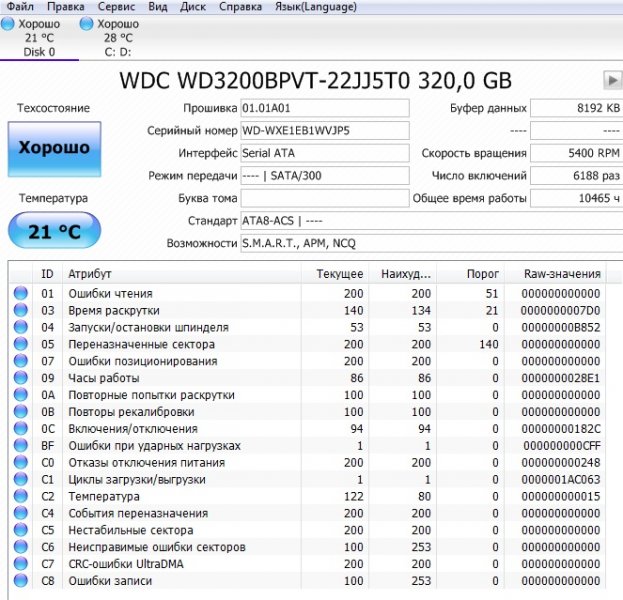Viewport: 623px width, 600px height.
Task: Sort by Raw-значения column header
Action: pyautogui.click(x=562, y=273)
